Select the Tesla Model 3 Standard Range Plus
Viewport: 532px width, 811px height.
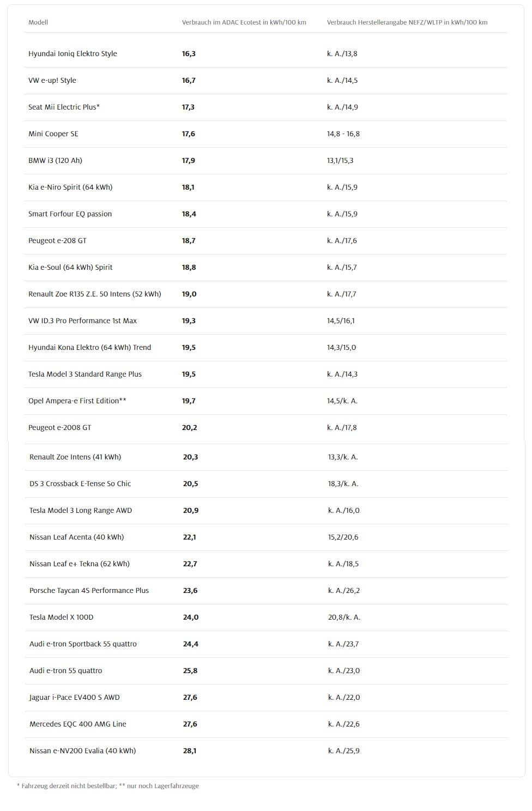[x=84, y=374]
